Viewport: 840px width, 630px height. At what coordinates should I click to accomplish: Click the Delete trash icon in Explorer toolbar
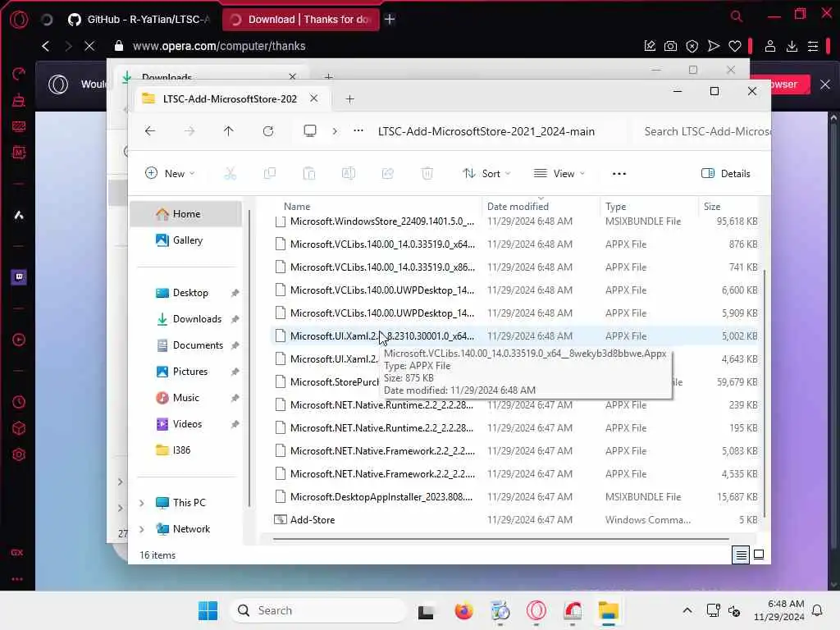[427, 174]
